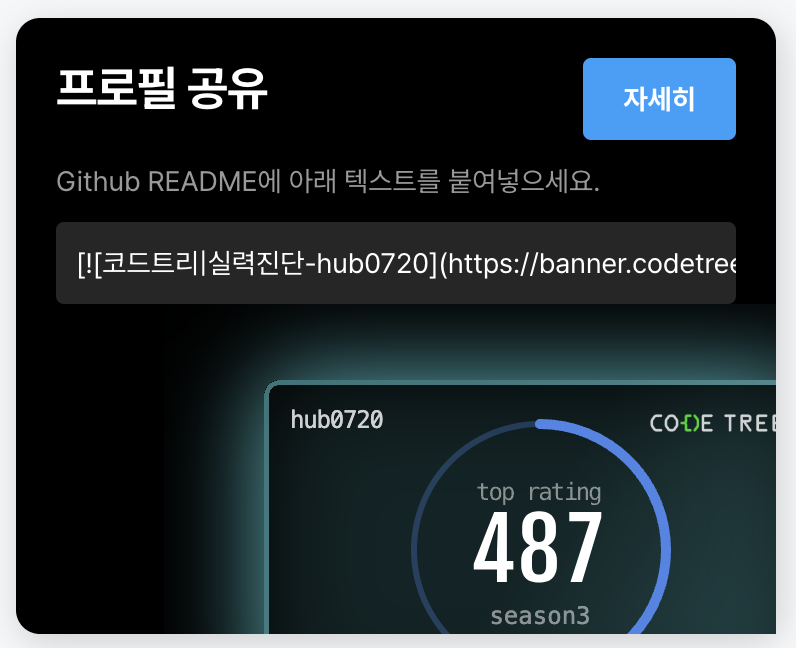The image size is (796, 648).
Task: Click the 프로필 공유 heading
Action: pyautogui.click(x=162, y=88)
